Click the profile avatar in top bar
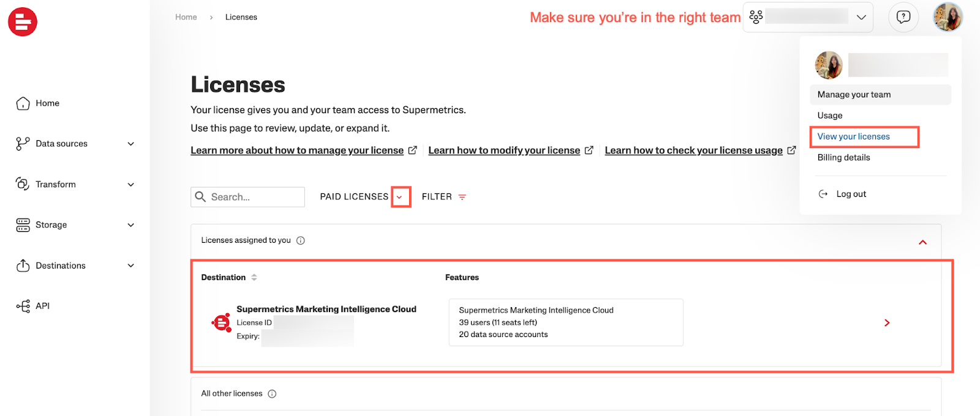The width and height of the screenshot is (980, 416). click(x=948, y=17)
